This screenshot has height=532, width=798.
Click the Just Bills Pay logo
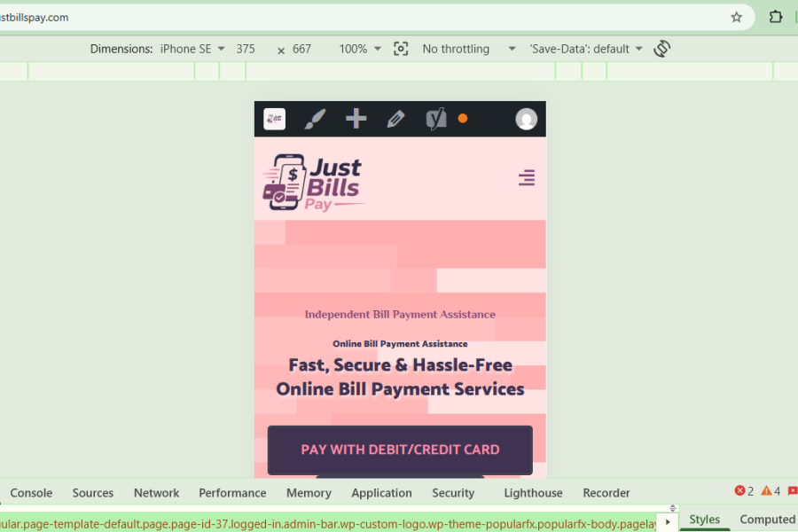[314, 183]
